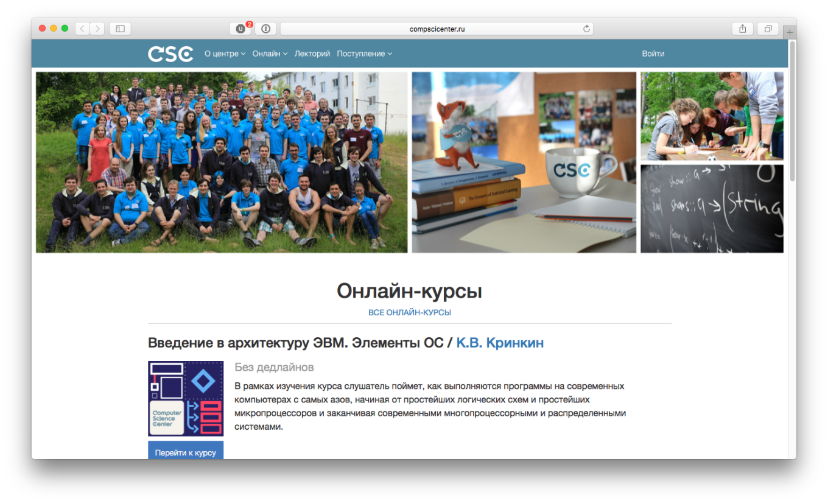Click the compscicenter.ru address bar
Viewport: 828px width, 504px height.
[x=436, y=29]
